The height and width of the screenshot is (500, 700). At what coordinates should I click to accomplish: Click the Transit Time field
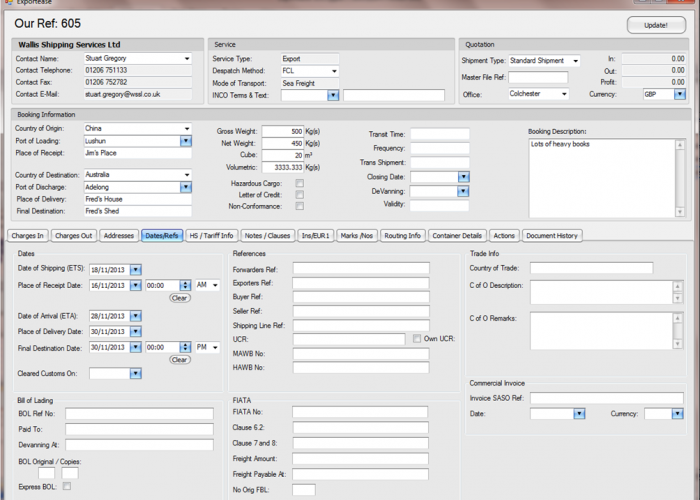click(x=440, y=134)
